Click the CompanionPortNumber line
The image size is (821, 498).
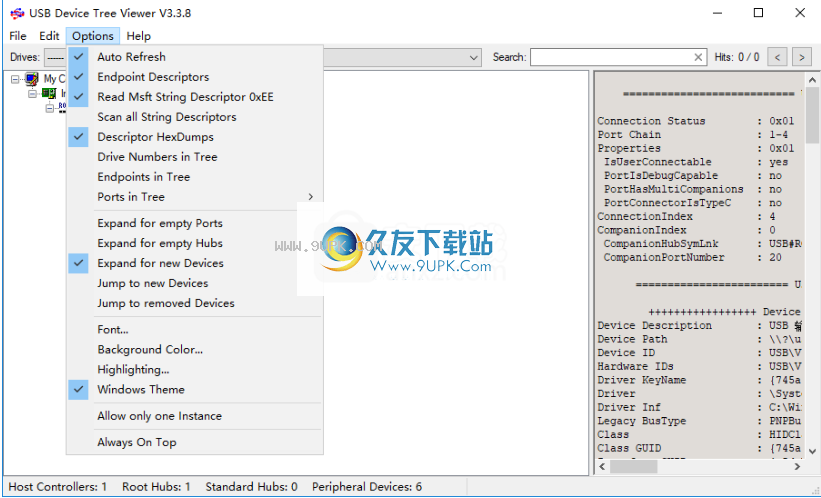[x=693, y=257]
